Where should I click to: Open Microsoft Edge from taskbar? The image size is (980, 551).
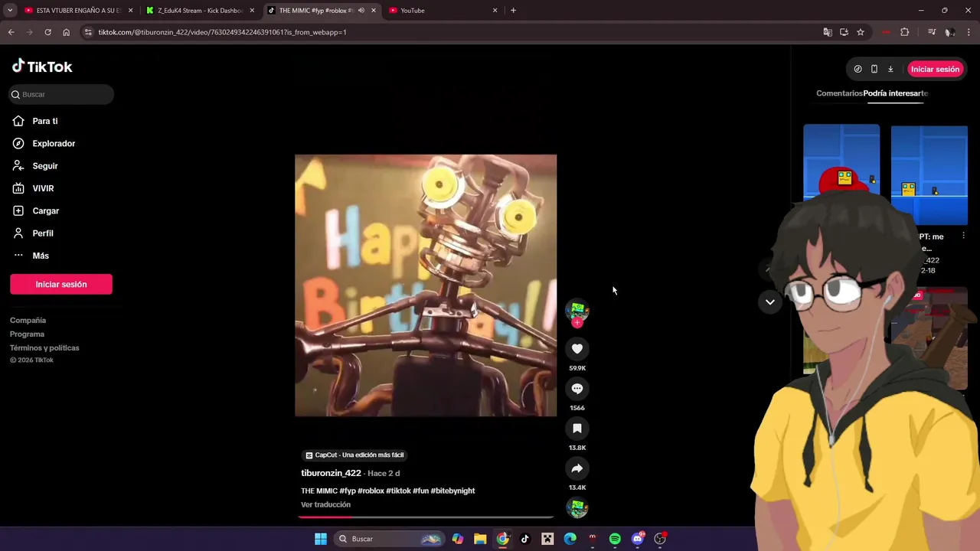570,539
